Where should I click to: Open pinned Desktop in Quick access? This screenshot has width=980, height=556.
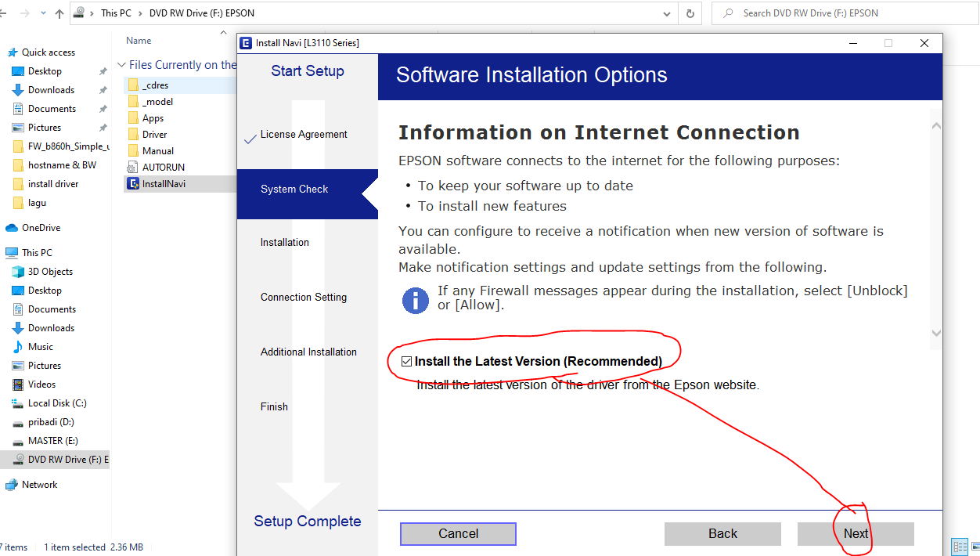(x=45, y=71)
